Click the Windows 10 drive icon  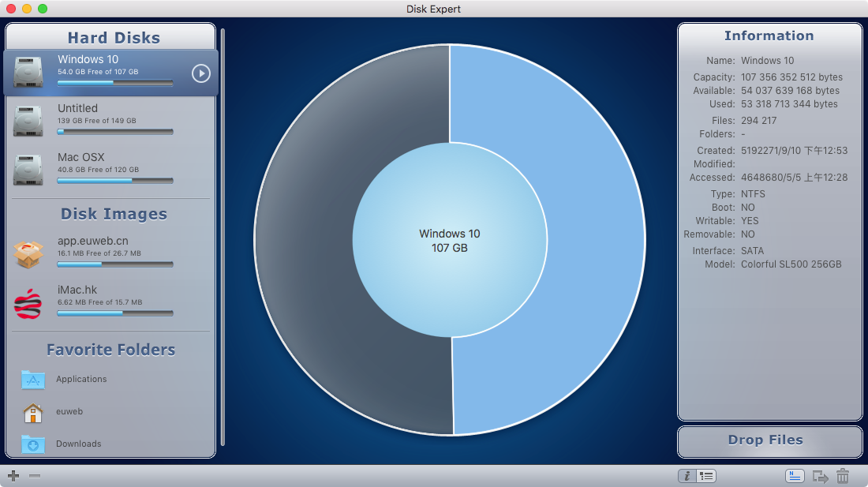pyautogui.click(x=28, y=72)
